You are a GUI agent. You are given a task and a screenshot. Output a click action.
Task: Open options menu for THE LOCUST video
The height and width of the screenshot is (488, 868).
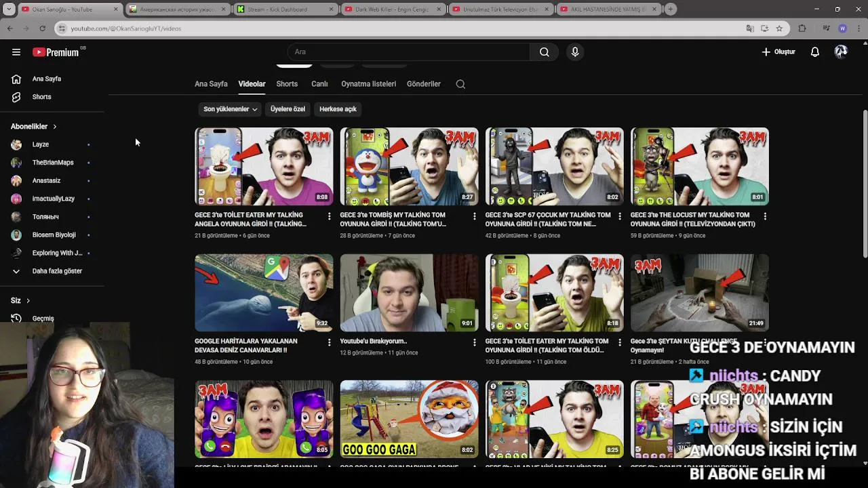coord(765,216)
